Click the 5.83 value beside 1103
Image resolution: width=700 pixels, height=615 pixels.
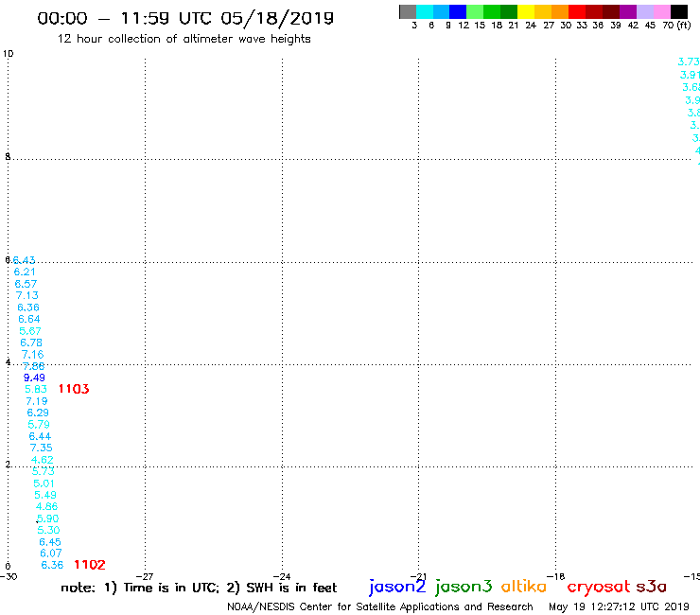click(36, 389)
